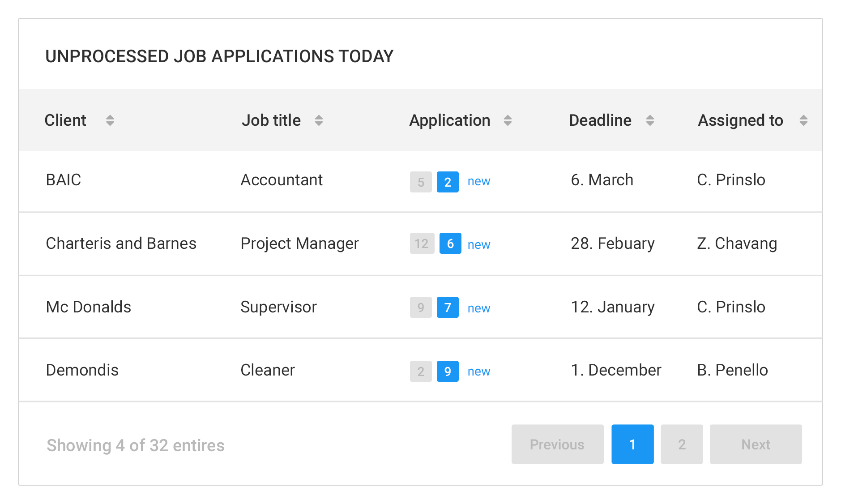Go to the Previous page
The width and height of the screenshot is (841, 504).
point(558,444)
